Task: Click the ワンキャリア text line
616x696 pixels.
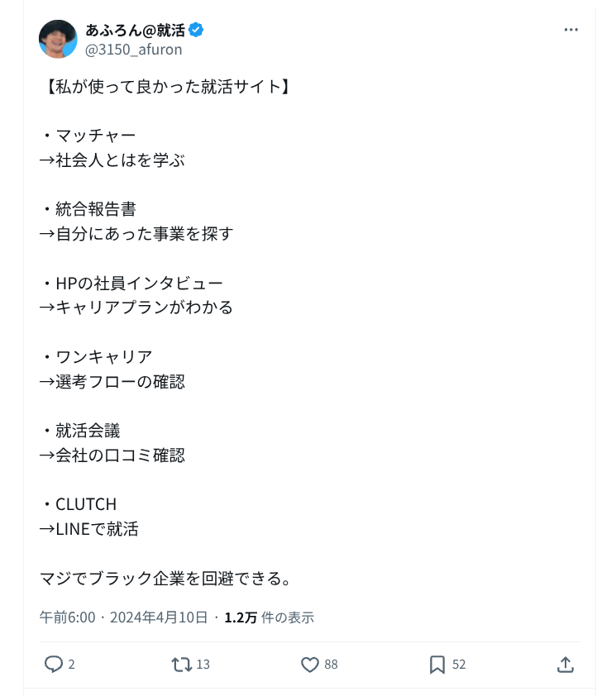Action: point(104,357)
